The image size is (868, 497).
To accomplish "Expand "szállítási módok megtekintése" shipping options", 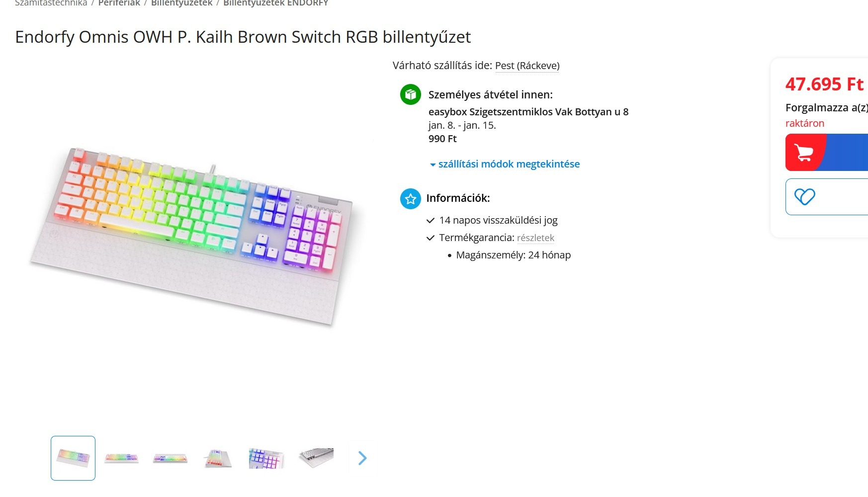I will click(x=508, y=164).
